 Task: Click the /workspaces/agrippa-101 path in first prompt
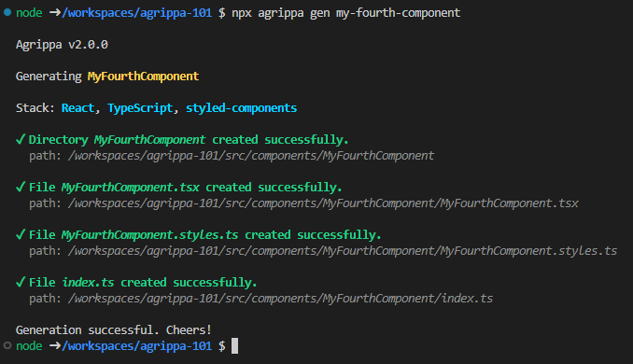pyautogui.click(x=136, y=13)
